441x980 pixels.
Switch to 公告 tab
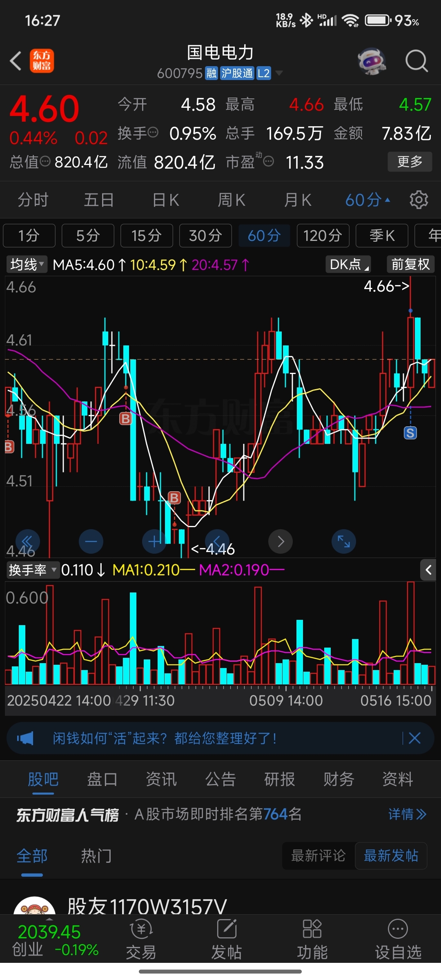[x=220, y=779]
